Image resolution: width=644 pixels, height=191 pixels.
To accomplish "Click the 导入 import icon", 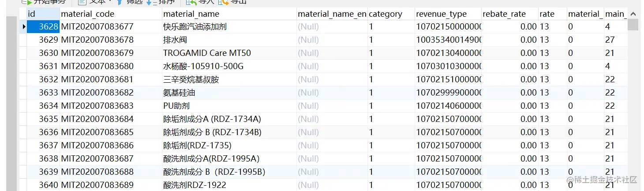I will coord(191,2).
